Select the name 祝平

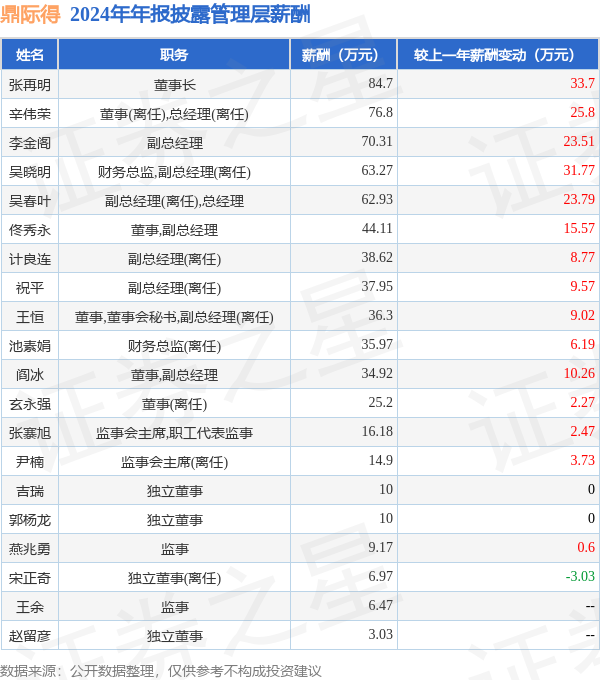30,288
